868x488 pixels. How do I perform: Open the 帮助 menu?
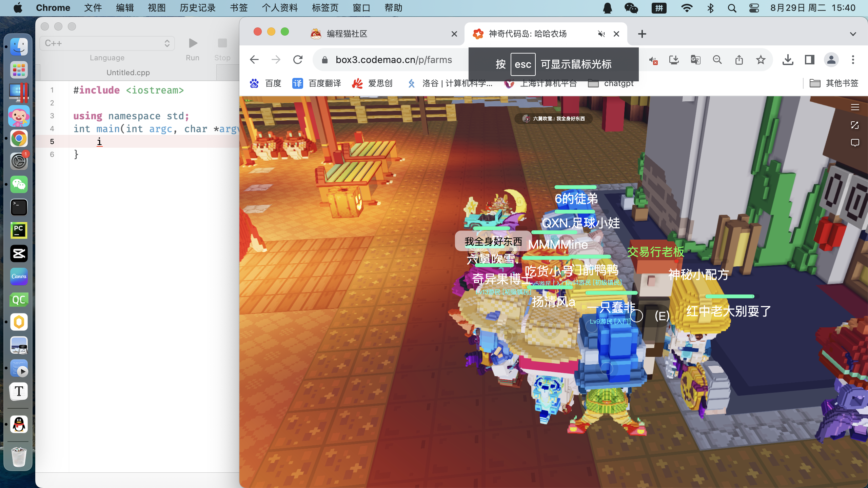coord(393,8)
